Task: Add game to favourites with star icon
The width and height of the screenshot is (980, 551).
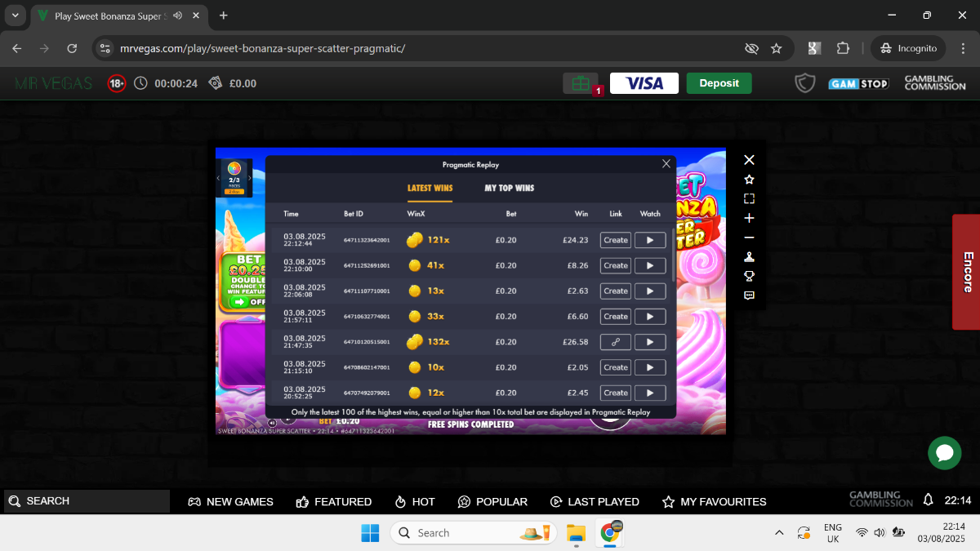Action: pos(749,180)
